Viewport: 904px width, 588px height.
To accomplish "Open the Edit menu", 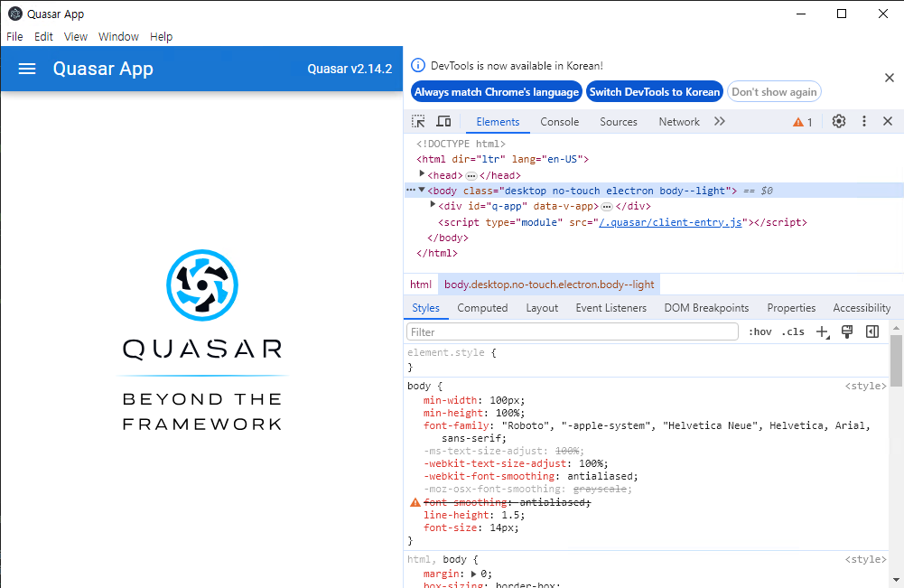I will (x=43, y=37).
